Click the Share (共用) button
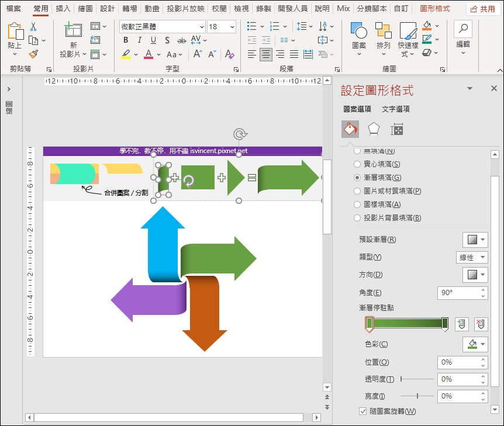Screen dimensions: 504x426 pos(483,9)
